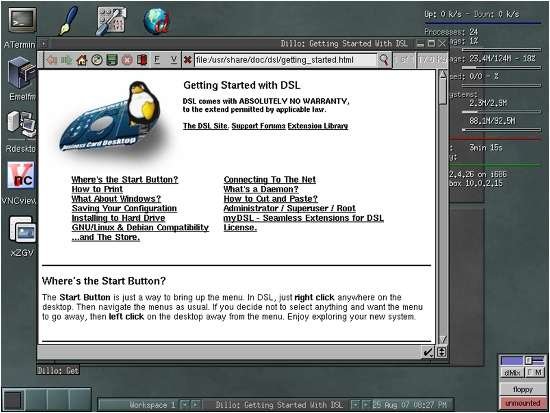Image resolution: width=550 pixels, height=413 pixels.
Task: Click the clock showing 25 Aug 07
Action: point(410,405)
